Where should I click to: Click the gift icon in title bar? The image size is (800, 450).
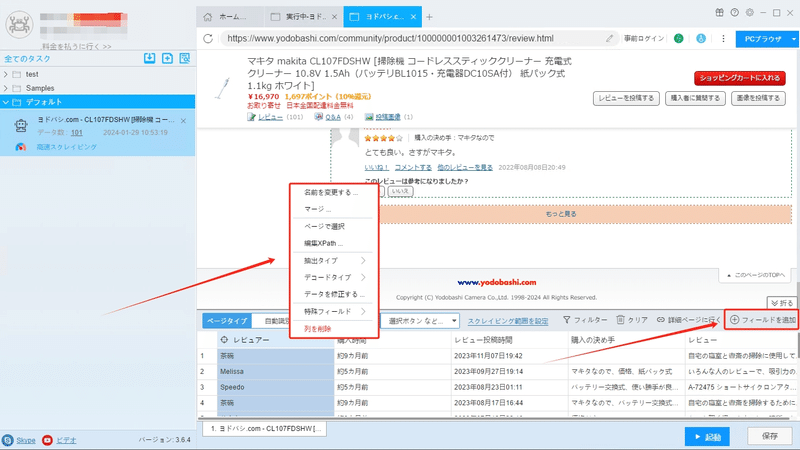[x=719, y=13]
